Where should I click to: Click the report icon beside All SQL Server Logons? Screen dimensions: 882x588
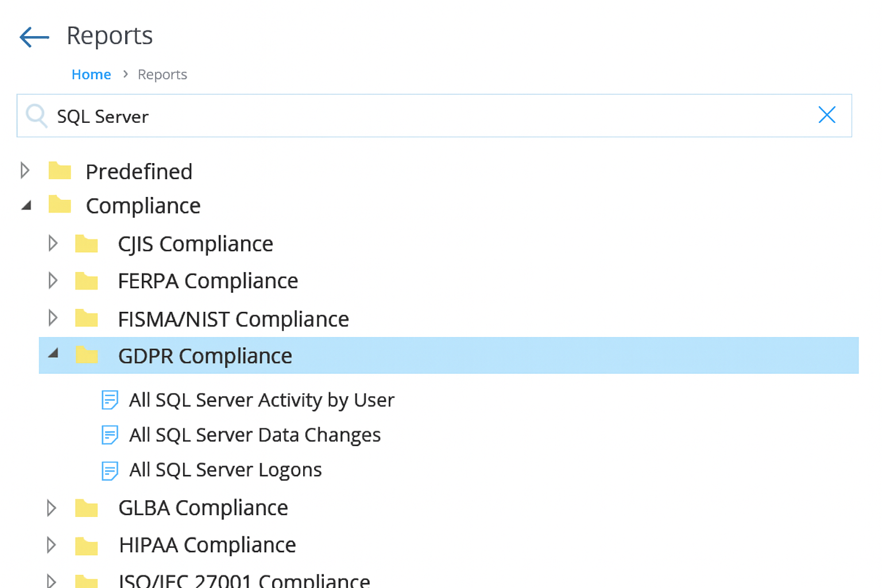point(109,470)
